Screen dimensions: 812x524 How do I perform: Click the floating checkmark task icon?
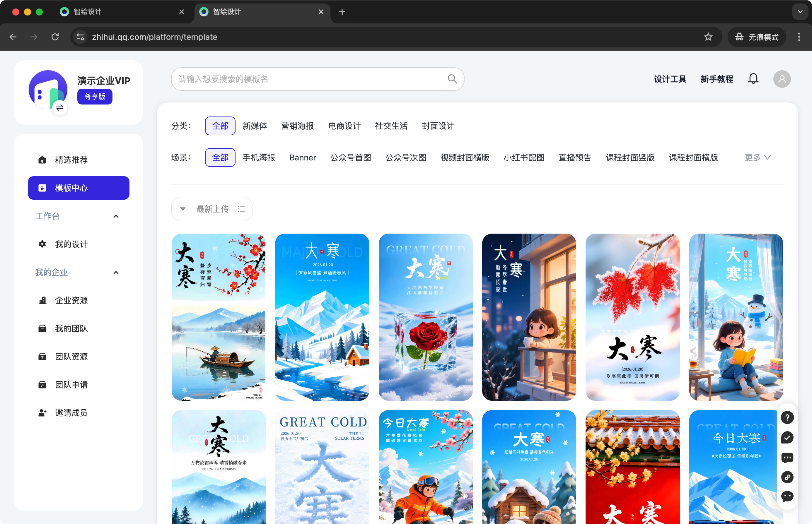pos(787,438)
